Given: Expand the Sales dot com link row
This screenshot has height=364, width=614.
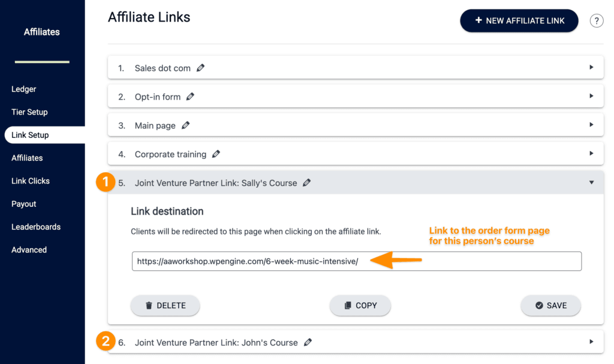Looking at the screenshot, I should (x=591, y=67).
